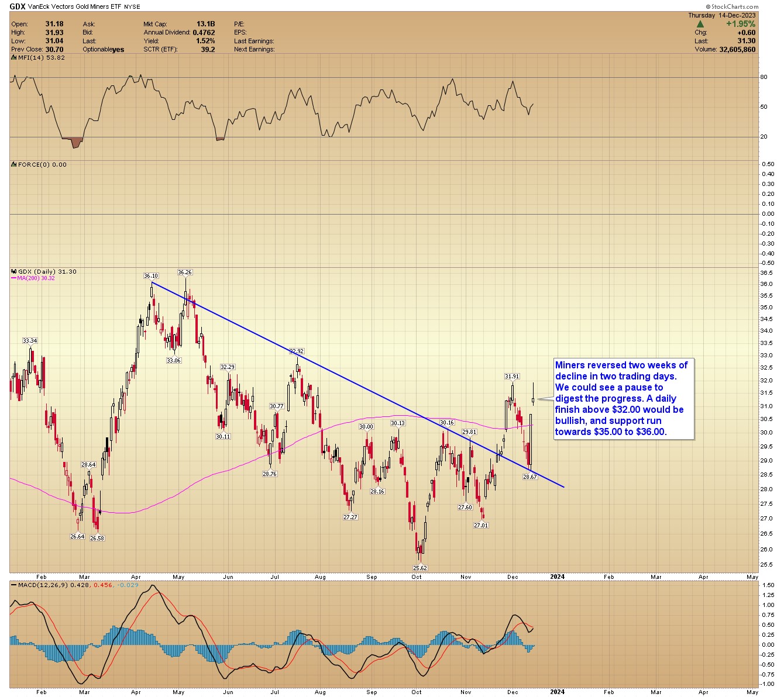
Task: Click the FORCE(0) 0.00 indicator label
Action: [x=42, y=165]
